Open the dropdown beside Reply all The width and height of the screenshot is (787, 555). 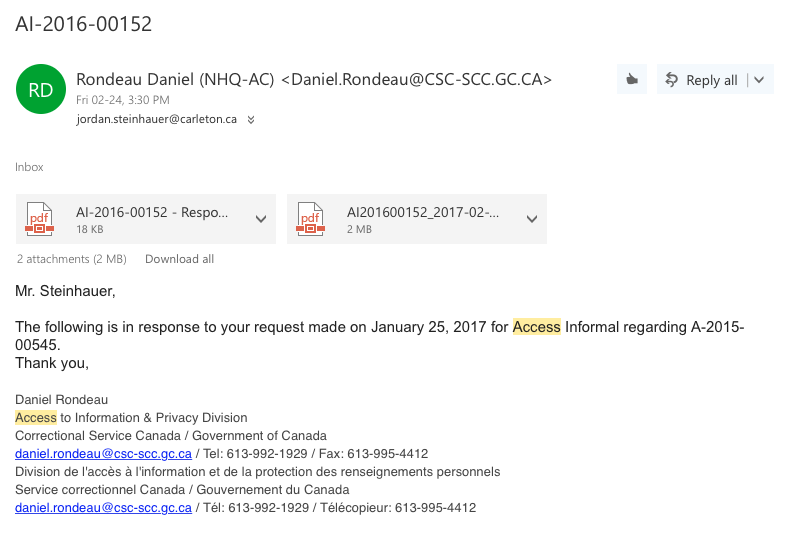click(x=759, y=80)
